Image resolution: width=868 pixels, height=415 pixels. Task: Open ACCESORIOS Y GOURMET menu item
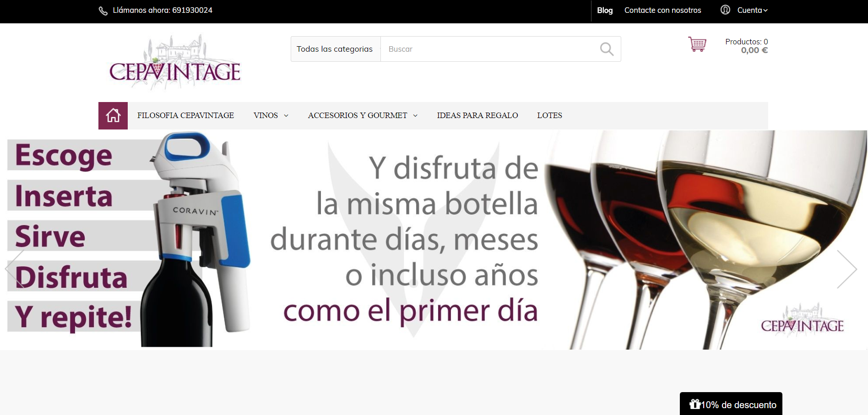(357, 115)
